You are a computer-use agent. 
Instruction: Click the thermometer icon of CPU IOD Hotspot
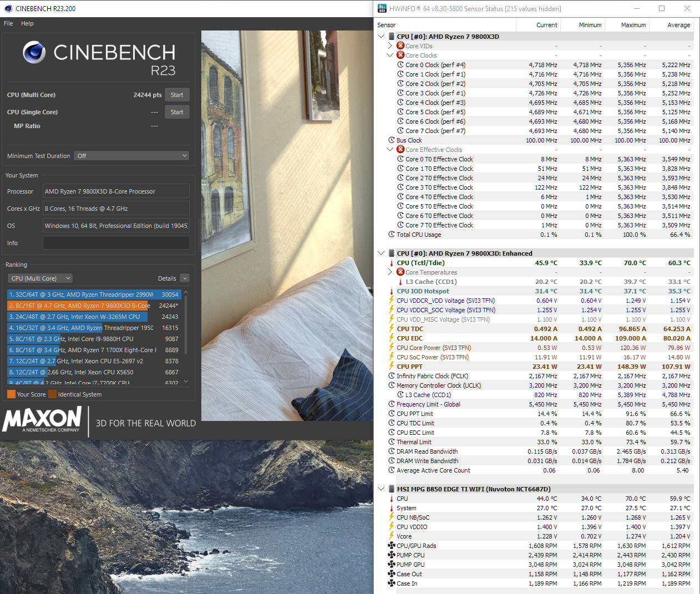392,291
